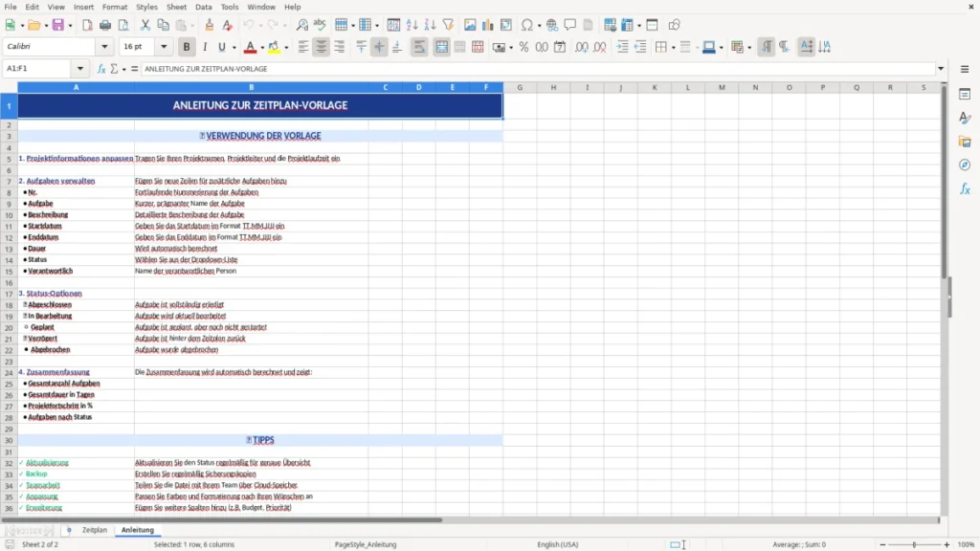
Task: Click the Print icon
Action: click(x=105, y=25)
